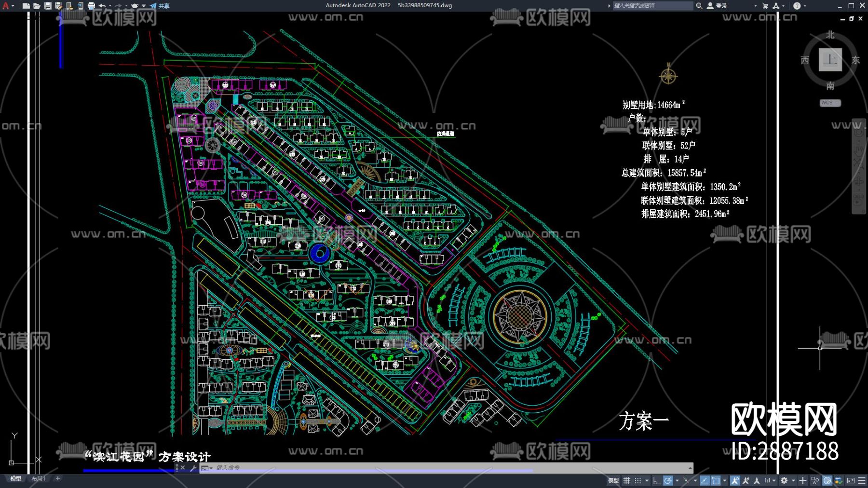Toggle Ortho mode in status bar
The image size is (868, 488).
click(657, 480)
